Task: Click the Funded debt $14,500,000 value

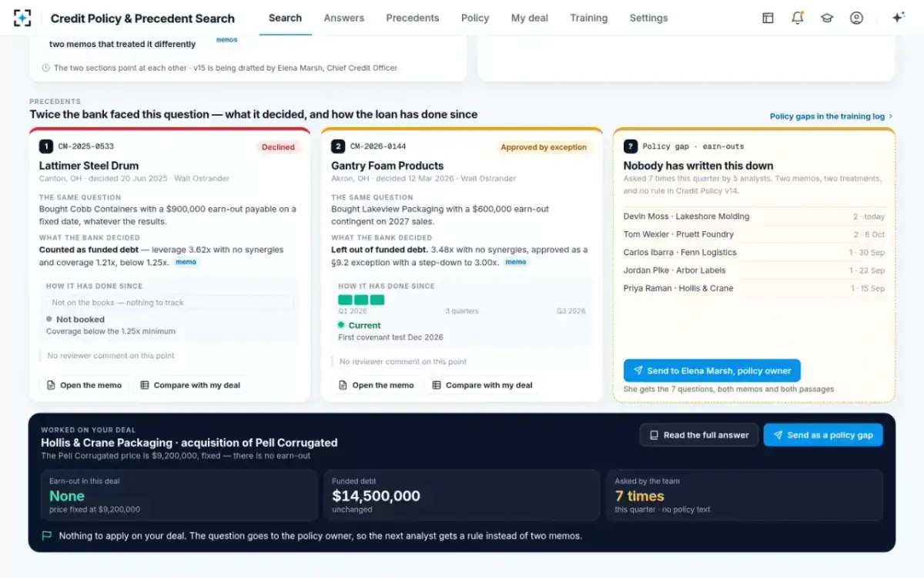Action: click(377, 496)
